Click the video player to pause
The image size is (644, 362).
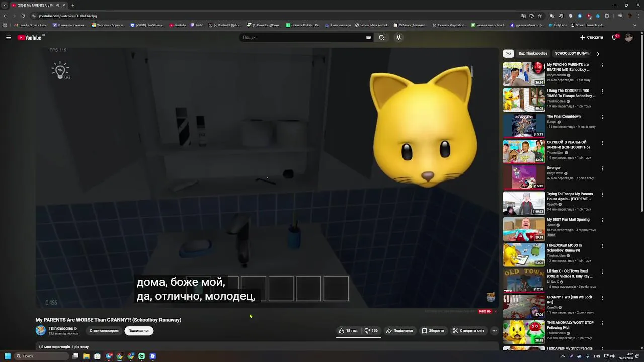coord(267,177)
